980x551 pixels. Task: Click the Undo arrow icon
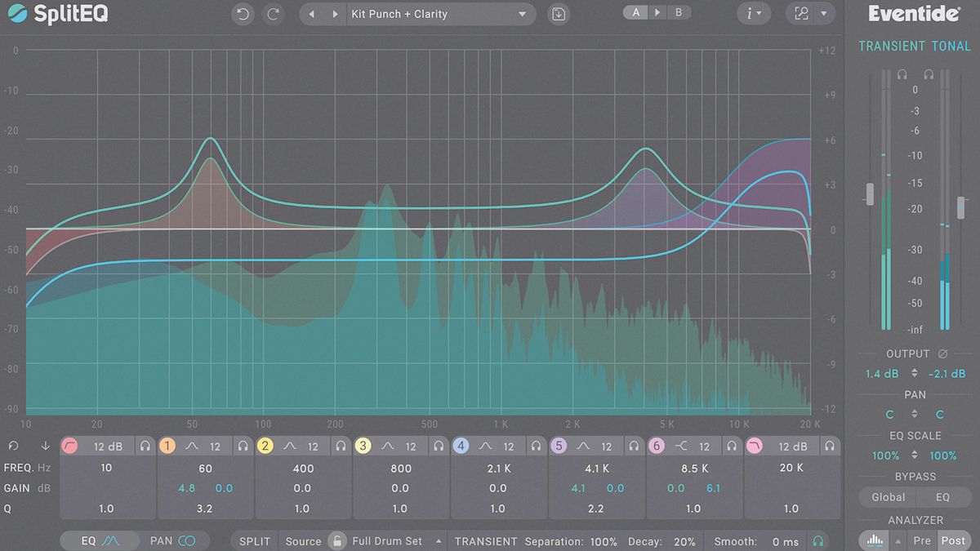click(242, 14)
